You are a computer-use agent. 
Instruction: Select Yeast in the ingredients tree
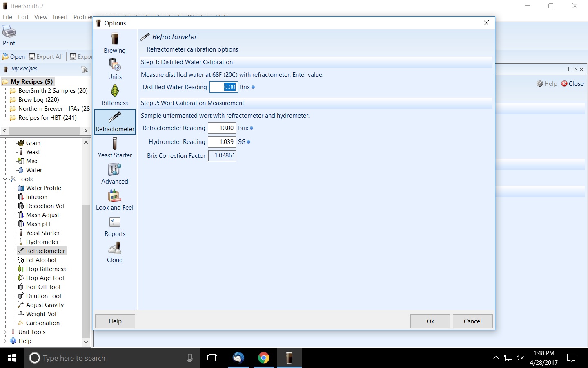tap(29, 152)
